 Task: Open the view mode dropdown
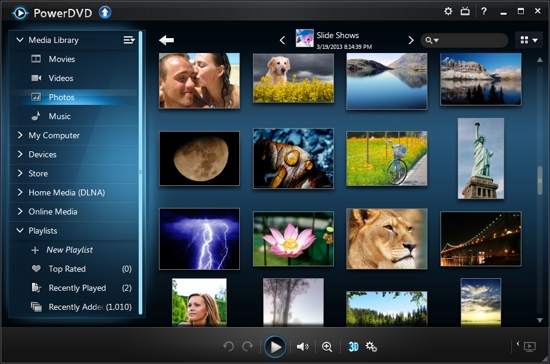coord(529,40)
